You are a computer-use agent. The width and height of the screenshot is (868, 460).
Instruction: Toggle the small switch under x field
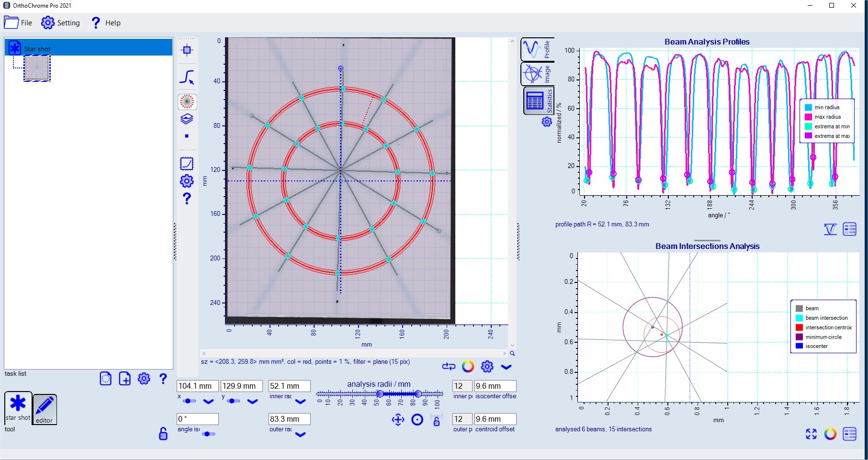pos(189,401)
